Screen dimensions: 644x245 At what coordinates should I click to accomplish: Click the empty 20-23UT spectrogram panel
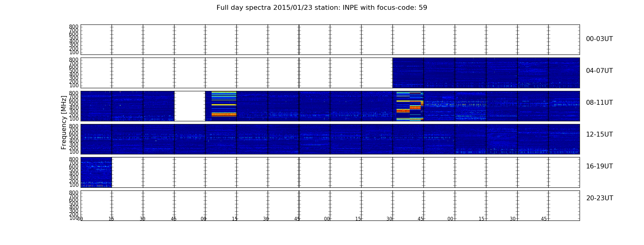tap(330, 205)
